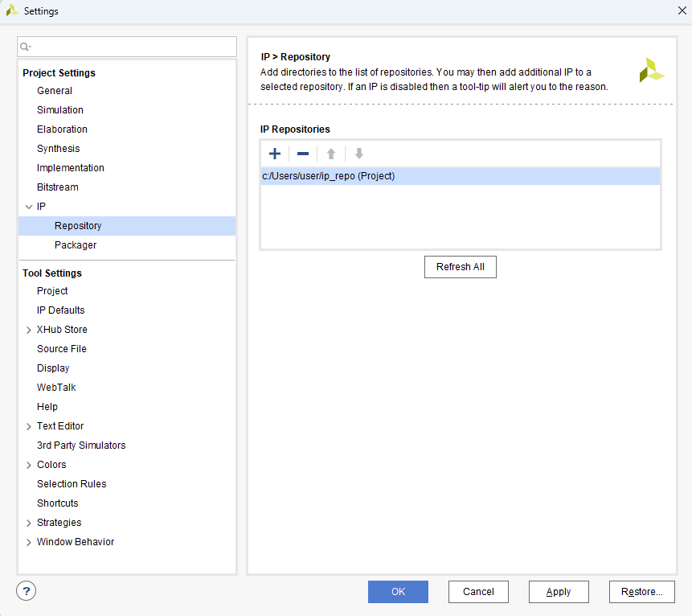This screenshot has width=692, height=616.
Task: Click the search magnifier icon
Action: click(x=25, y=47)
